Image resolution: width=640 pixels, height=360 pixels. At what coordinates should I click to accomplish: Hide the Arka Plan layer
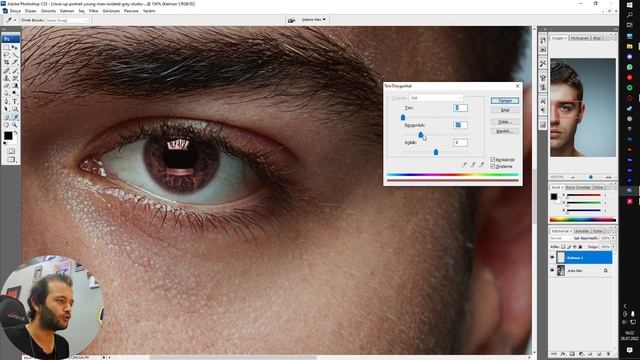552,270
